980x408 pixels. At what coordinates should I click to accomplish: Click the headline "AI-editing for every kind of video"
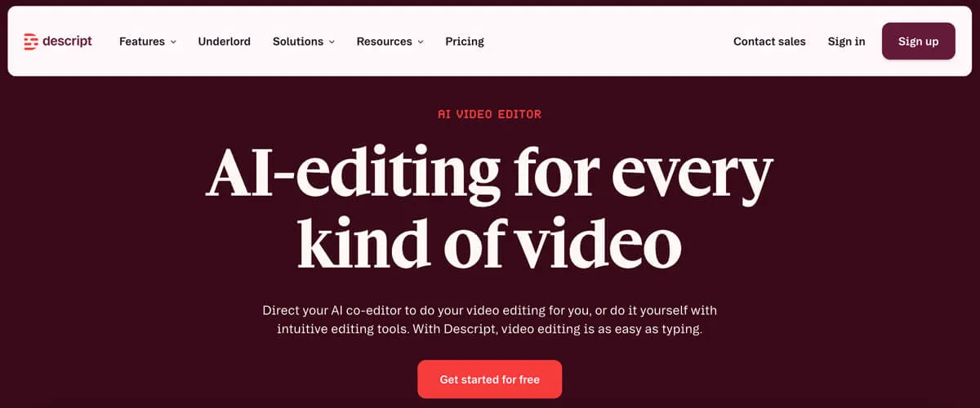pos(489,208)
